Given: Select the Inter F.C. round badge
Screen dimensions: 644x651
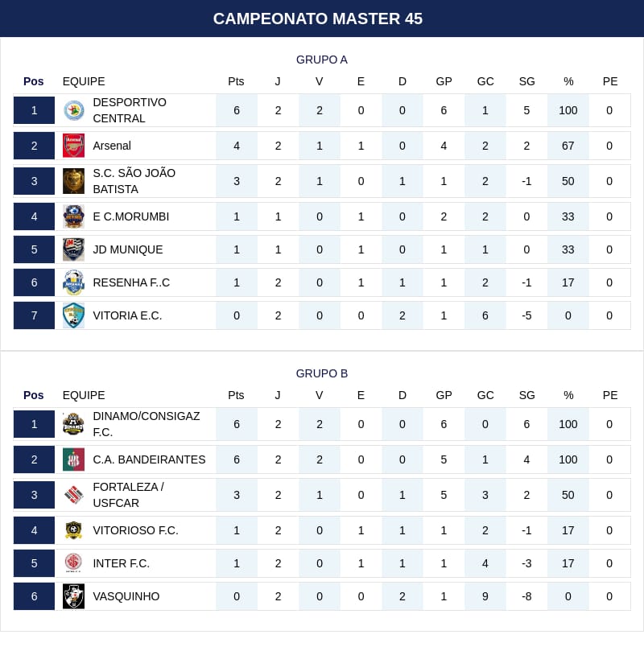Looking at the screenshot, I should (73, 563).
